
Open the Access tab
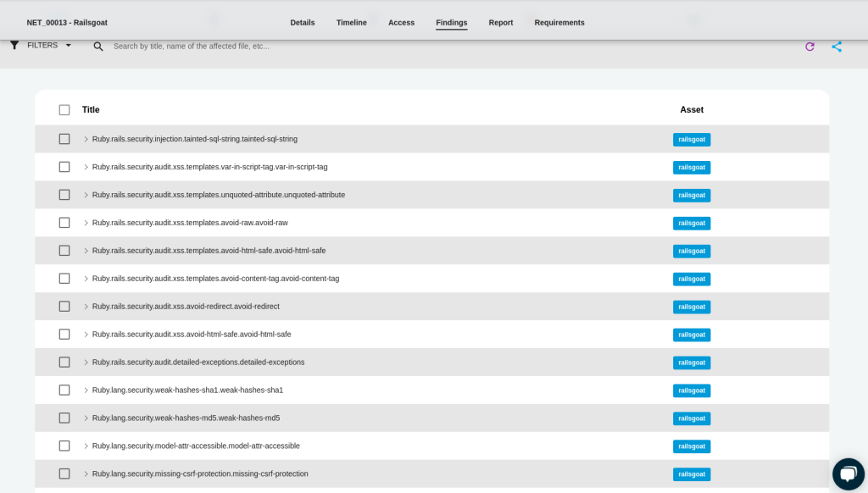pos(401,23)
